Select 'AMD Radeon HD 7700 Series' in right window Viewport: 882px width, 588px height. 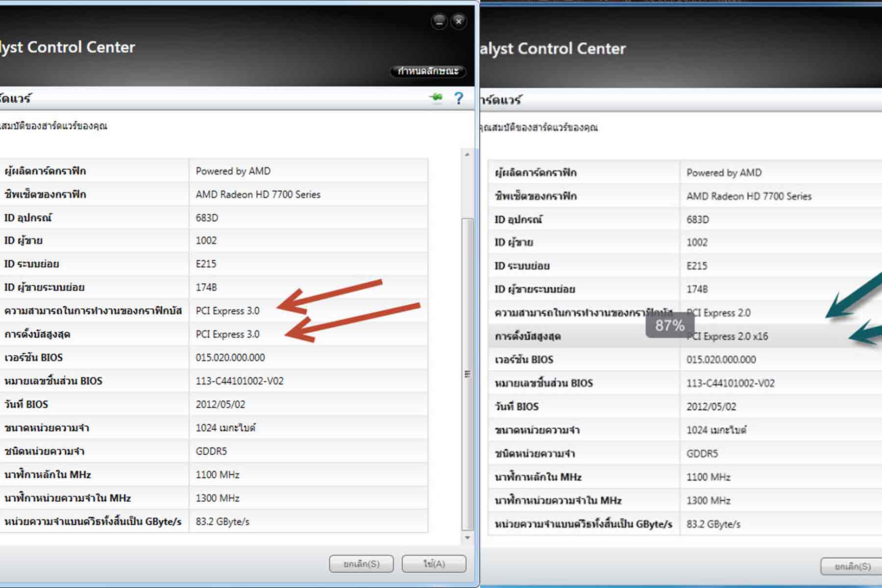749,196
